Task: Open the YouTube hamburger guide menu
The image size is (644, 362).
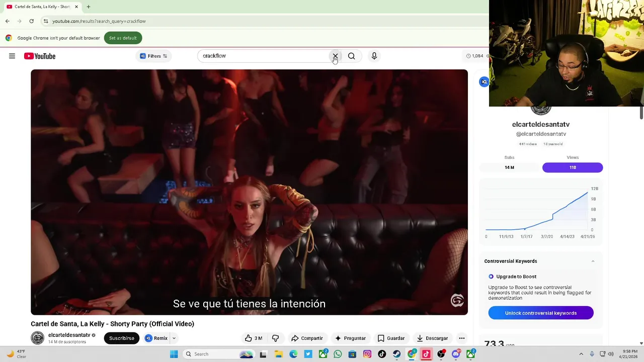Action: tap(12, 56)
